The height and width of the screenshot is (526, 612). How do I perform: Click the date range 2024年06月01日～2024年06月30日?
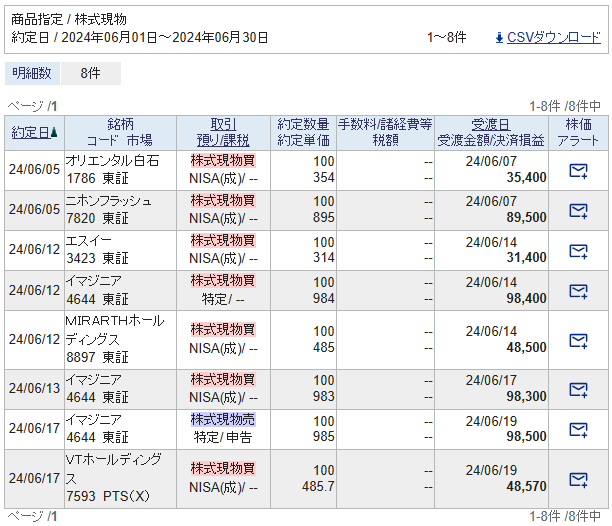(x=165, y=38)
